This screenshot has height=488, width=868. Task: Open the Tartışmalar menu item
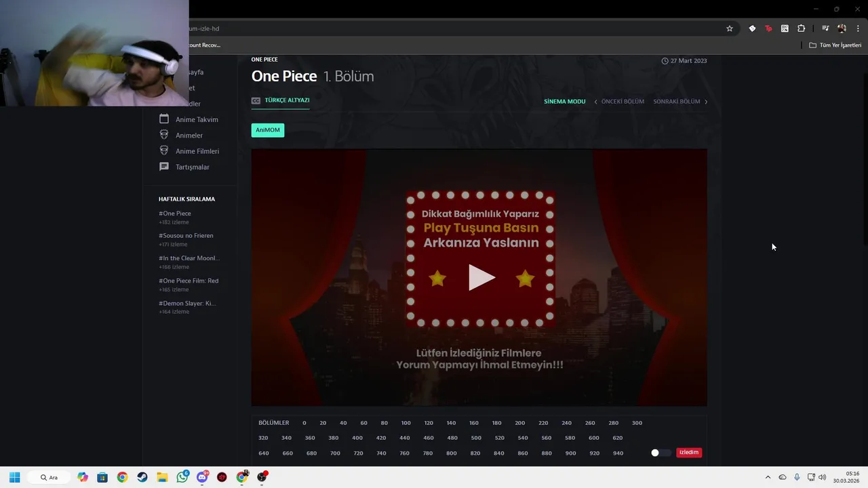[x=193, y=167]
